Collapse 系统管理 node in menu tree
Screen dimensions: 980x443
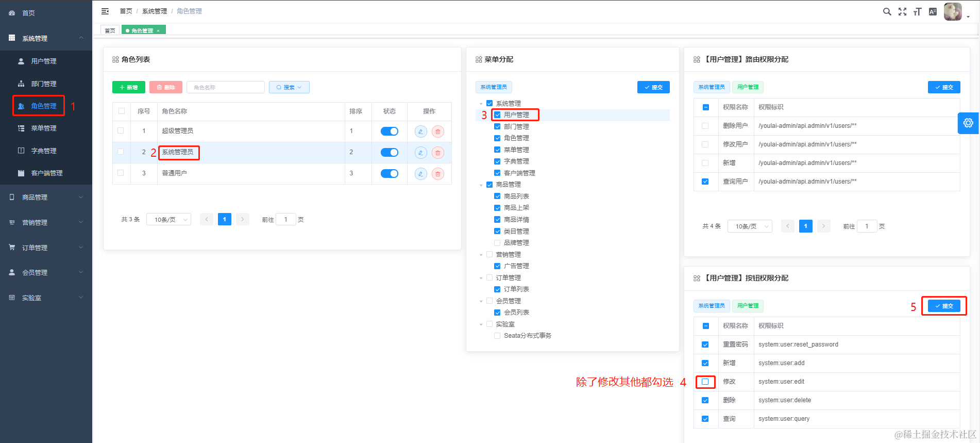tap(481, 104)
